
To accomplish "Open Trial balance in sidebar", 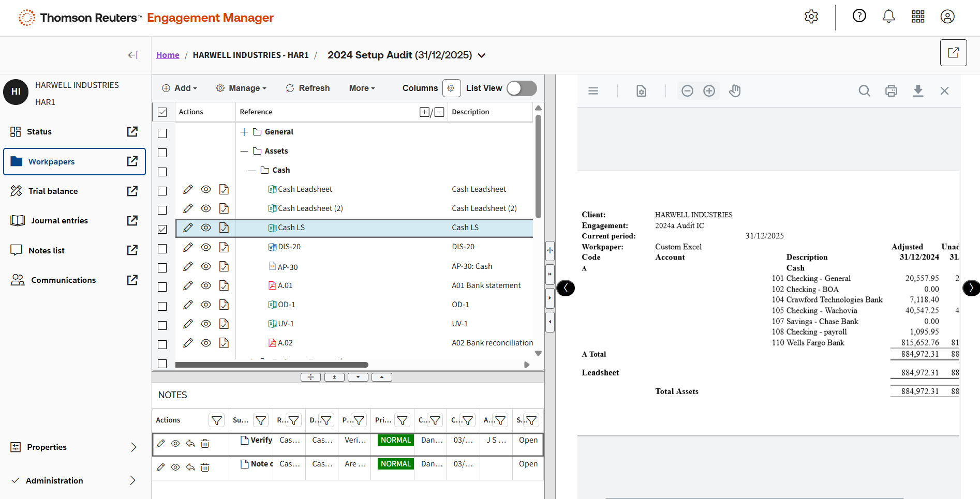I will click(x=53, y=191).
